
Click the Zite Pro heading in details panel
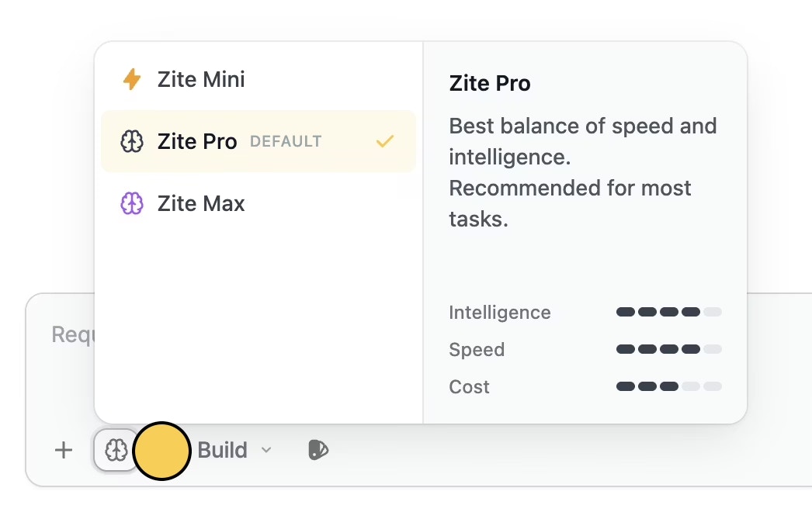[x=490, y=84]
